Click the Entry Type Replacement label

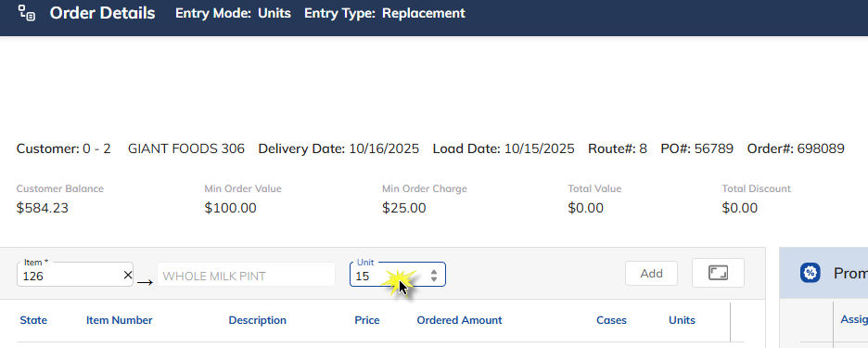(x=385, y=13)
